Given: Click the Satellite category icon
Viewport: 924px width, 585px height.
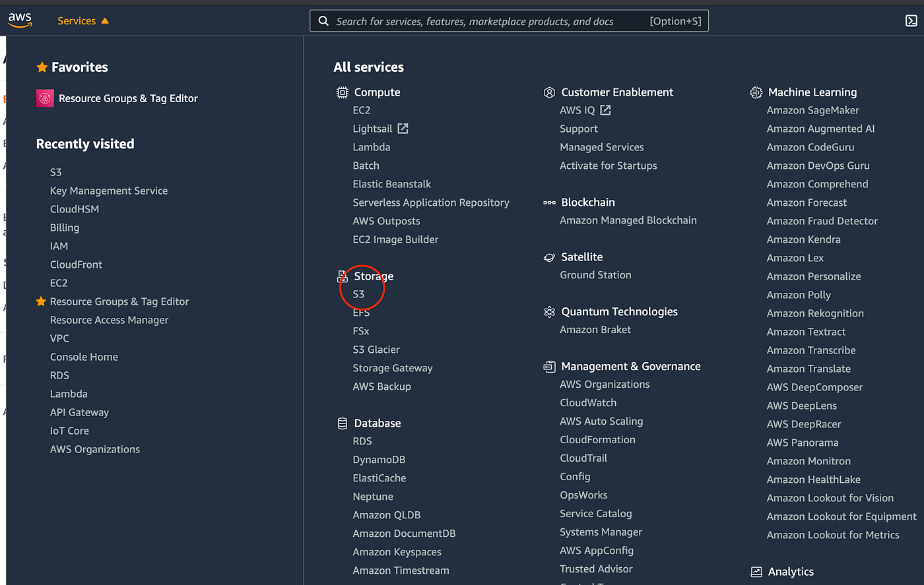Looking at the screenshot, I should tap(549, 257).
